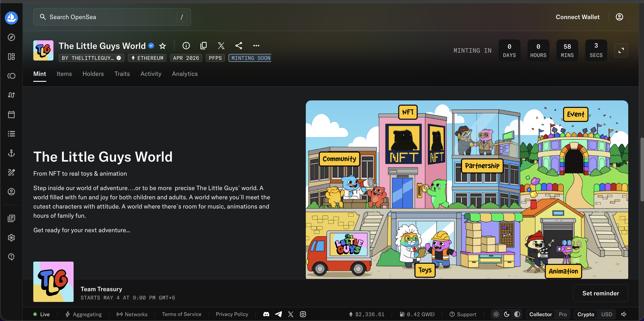Focus the Search OpenSea field
The width and height of the screenshot is (644, 321).
[x=112, y=17]
